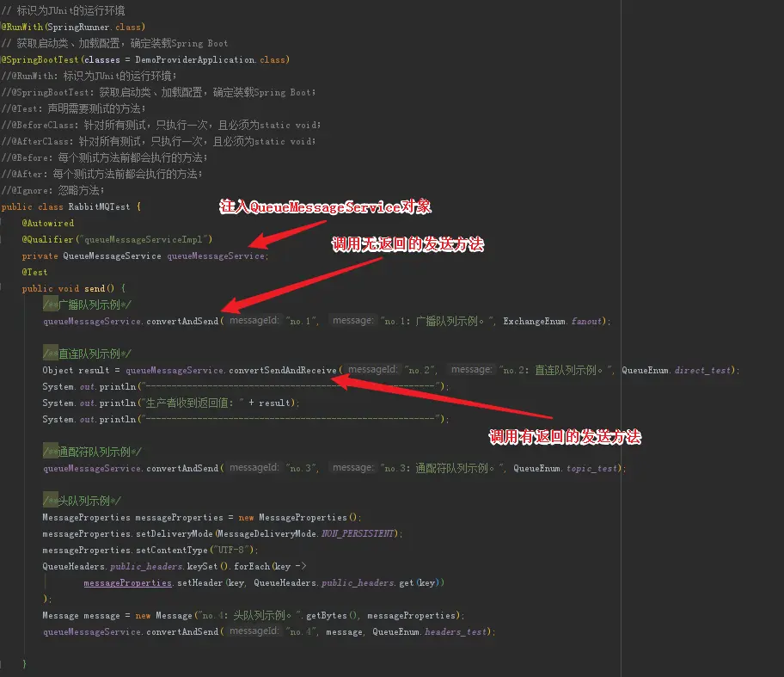Collapse the send() method fold marker
Viewport: 784px width, 677px height.
(x=2, y=288)
